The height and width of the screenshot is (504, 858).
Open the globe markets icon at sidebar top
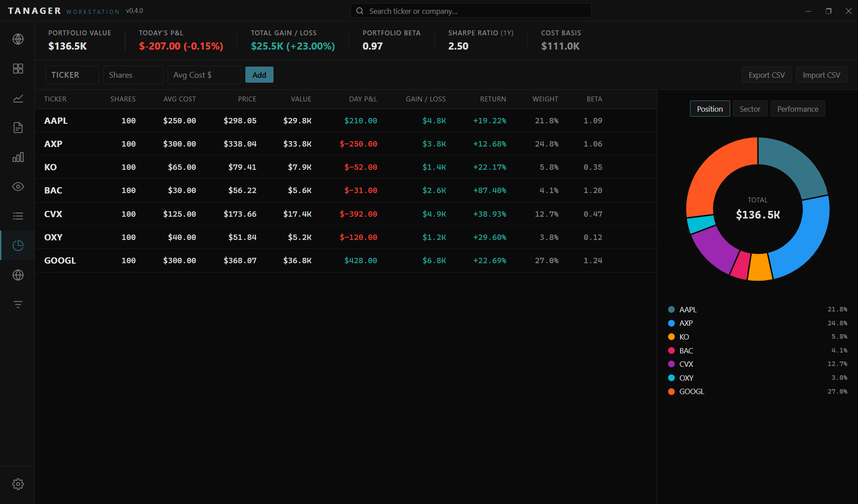[18, 39]
